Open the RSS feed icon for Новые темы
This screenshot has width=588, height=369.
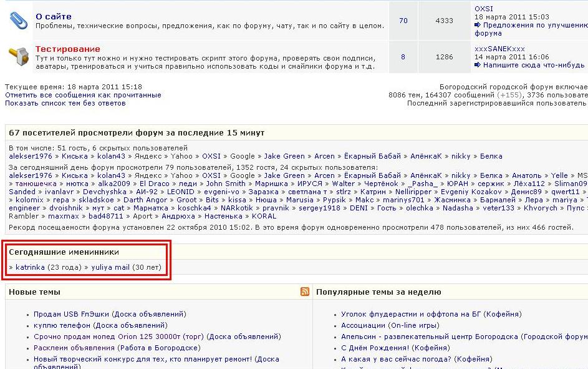click(x=305, y=292)
